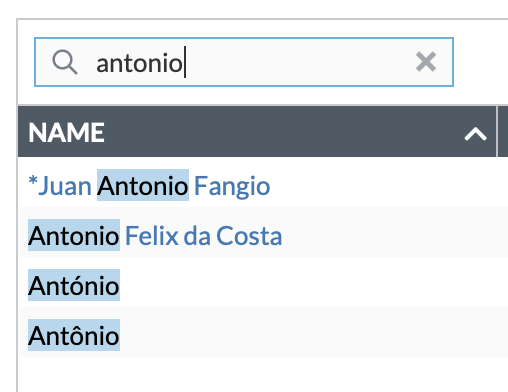Click blank space right of Fangio name

tap(387, 185)
